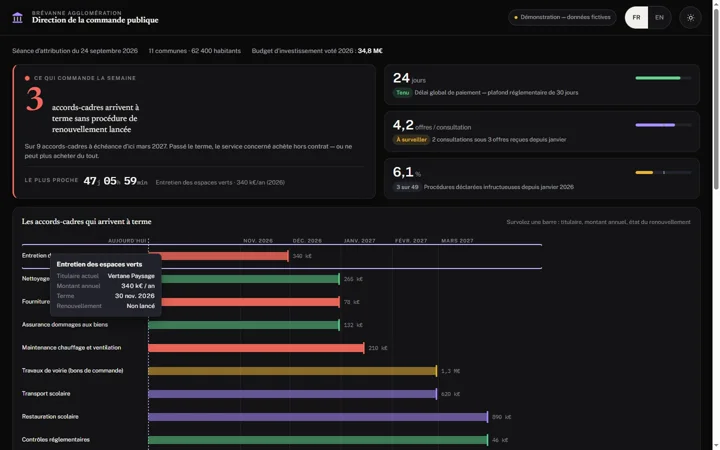Select the Travaux de voirie (bons de commande) label
The height and width of the screenshot is (450, 720).
pyautogui.click(x=73, y=371)
